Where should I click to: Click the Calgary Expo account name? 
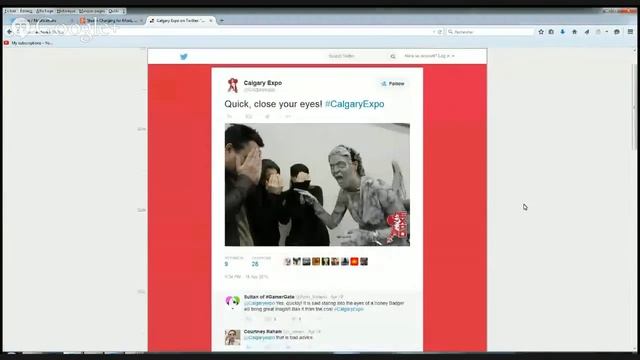(x=262, y=83)
